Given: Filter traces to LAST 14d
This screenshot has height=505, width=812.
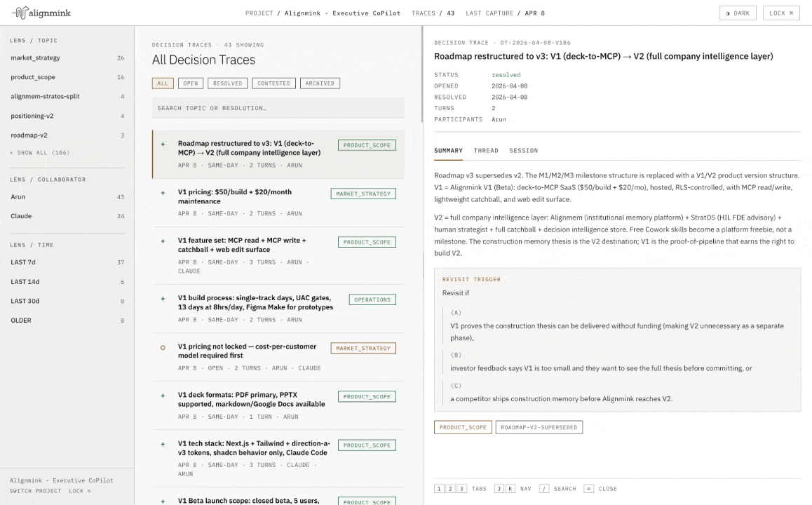Looking at the screenshot, I should [67, 282].
